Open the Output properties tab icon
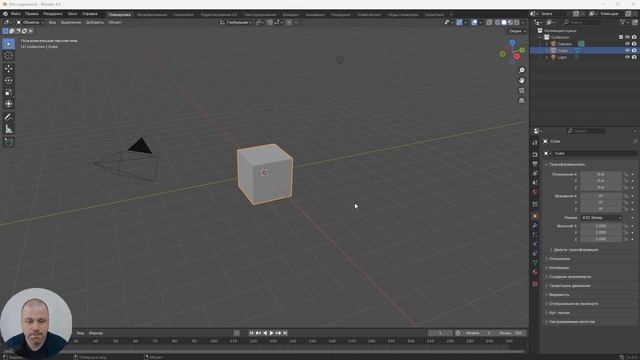 point(535,164)
